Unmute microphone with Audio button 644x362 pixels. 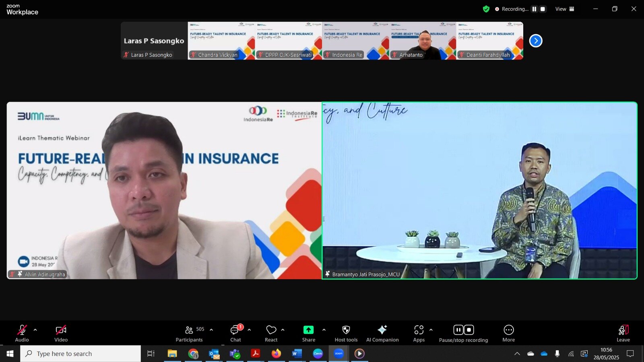(x=22, y=333)
